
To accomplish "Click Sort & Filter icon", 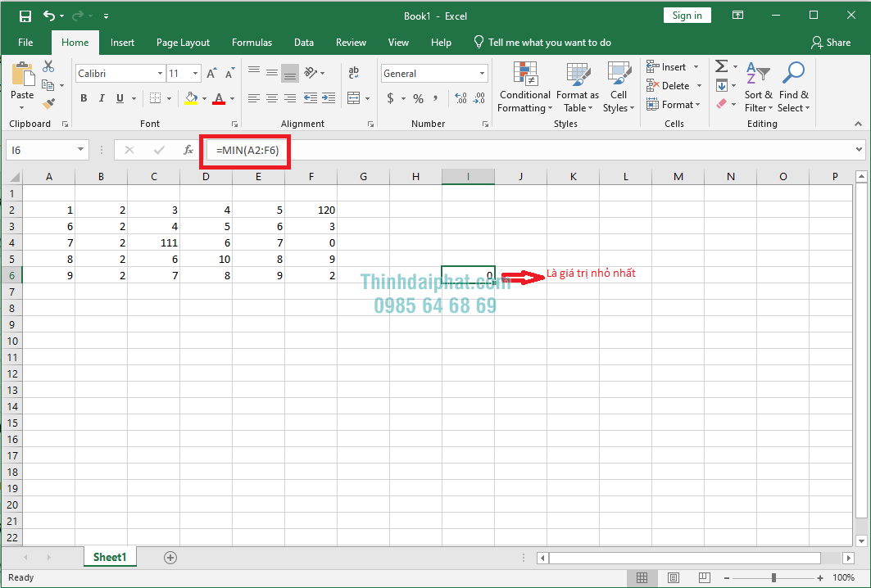I will coord(758,88).
